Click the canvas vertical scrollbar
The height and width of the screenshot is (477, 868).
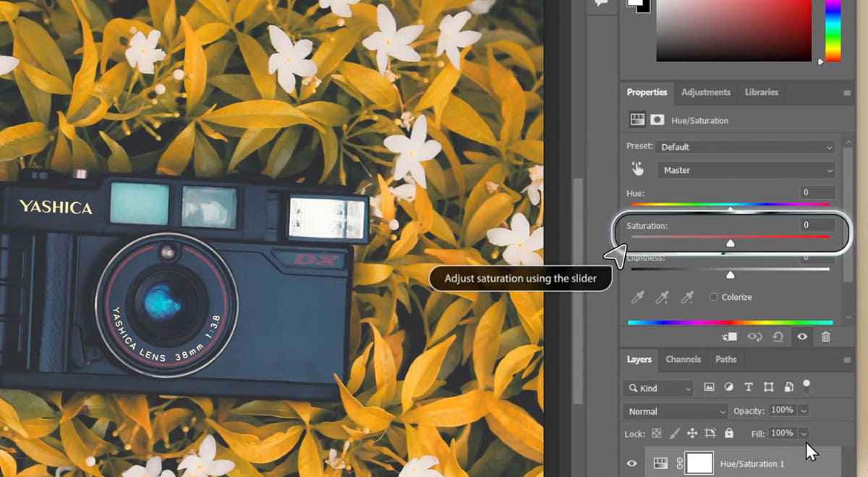(577, 290)
